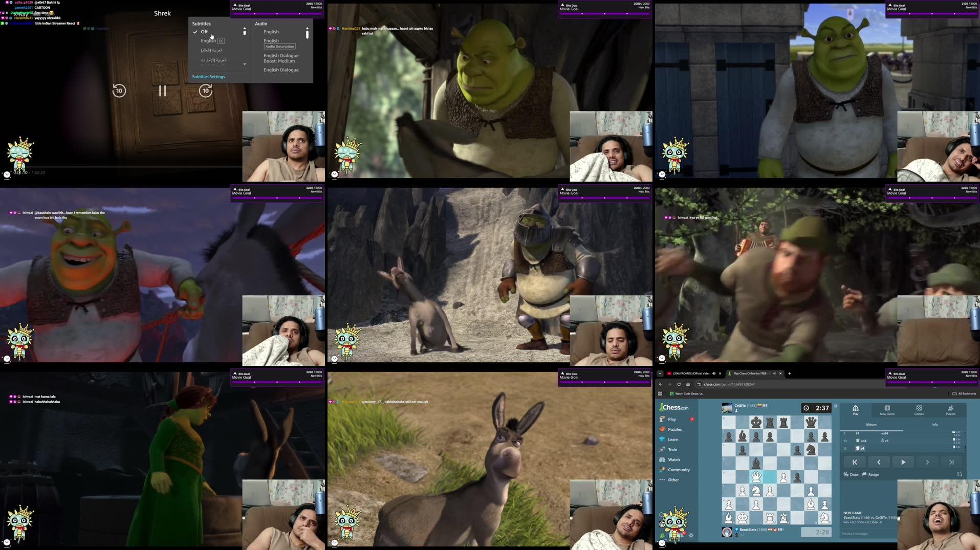Click the flip board icon on chess.com
The width and height of the screenshot is (980, 550).
[x=959, y=475]
